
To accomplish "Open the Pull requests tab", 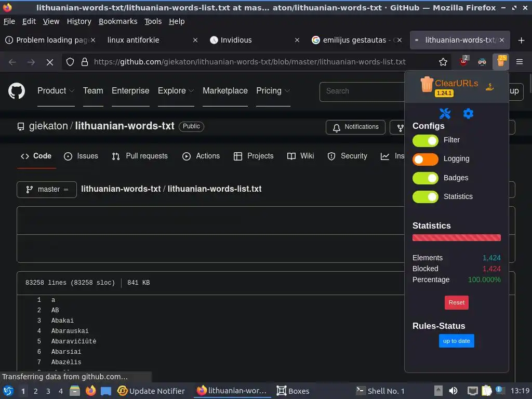I will [x=139, y=156].
